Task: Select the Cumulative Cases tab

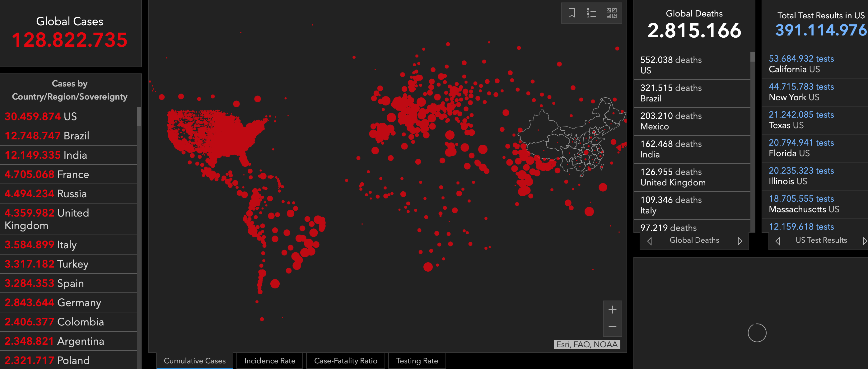Action: [x=194, y=361]
